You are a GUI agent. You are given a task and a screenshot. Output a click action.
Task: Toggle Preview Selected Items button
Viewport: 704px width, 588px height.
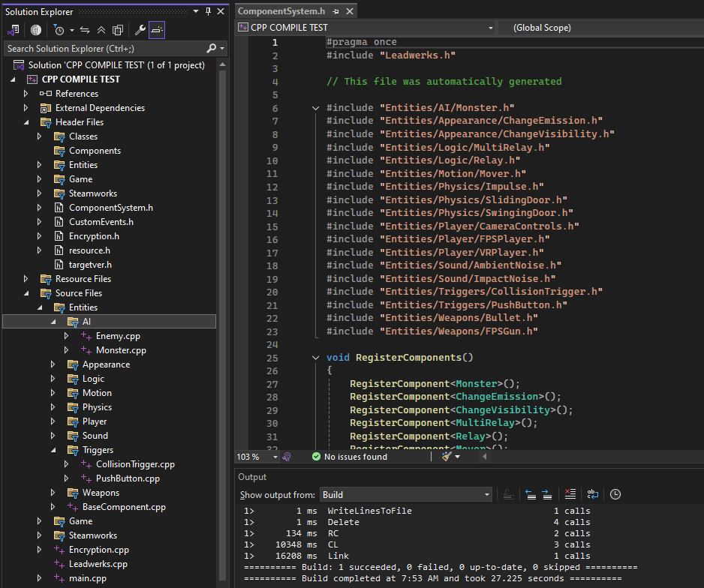click(157, 30)
